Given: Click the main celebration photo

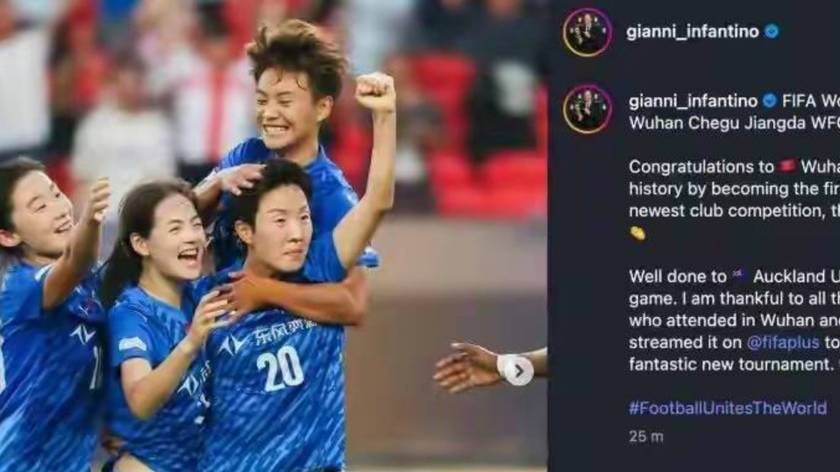Looking at the screenshot, I should click(274, 236).
